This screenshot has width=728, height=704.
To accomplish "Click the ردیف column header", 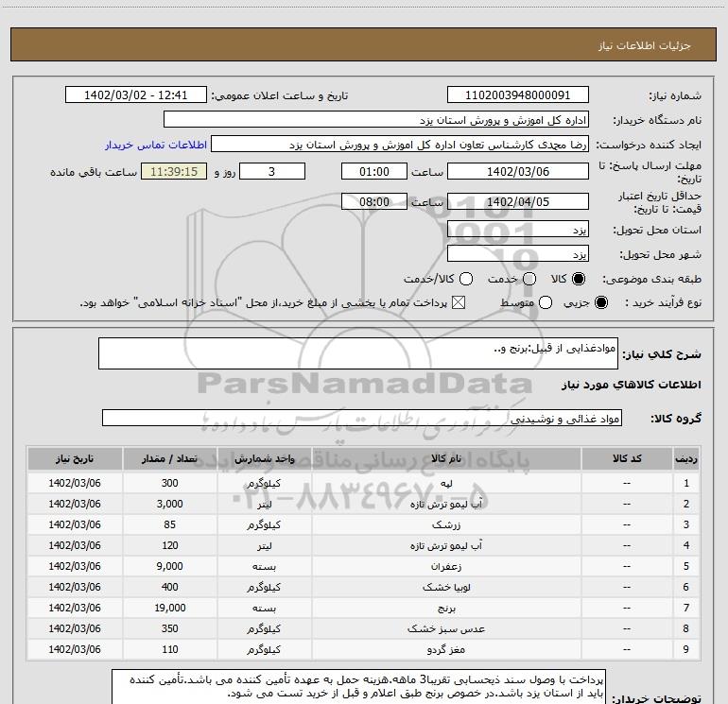I will 686,458.
